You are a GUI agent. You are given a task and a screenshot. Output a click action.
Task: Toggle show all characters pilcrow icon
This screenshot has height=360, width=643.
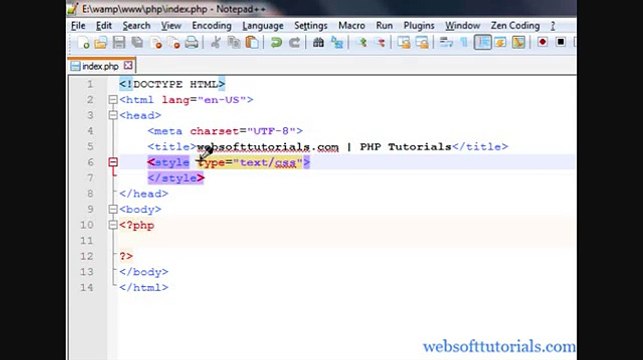464,42
